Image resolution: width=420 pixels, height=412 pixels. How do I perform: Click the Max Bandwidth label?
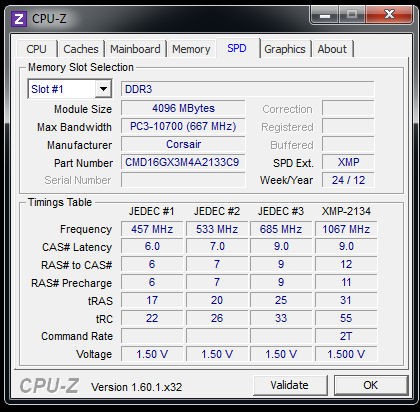[74, 127]
